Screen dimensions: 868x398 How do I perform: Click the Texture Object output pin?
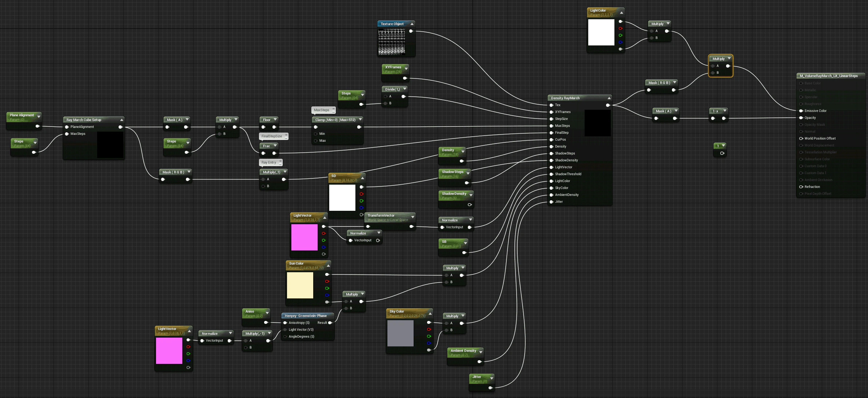(411, 31)
